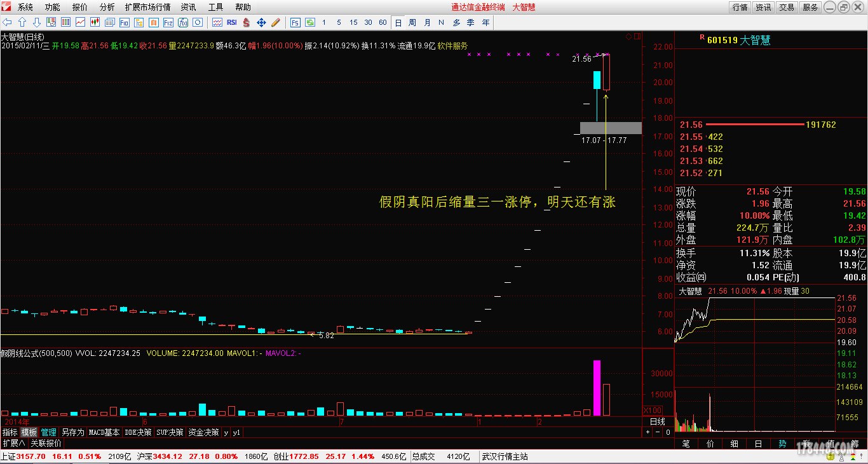The height and width of the screenshot is (464, 868).
Task: Select the DDE决策 template
Action: pos(138,432)
